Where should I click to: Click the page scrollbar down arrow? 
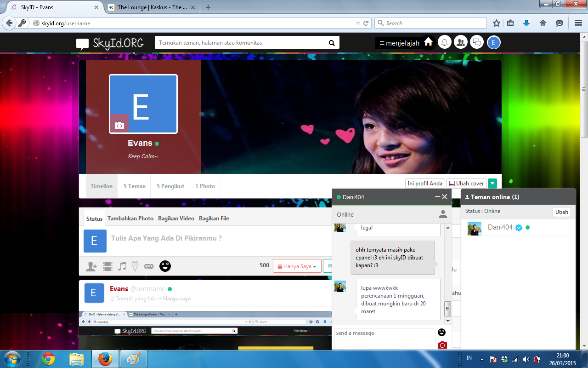click(x=584, y=345)
